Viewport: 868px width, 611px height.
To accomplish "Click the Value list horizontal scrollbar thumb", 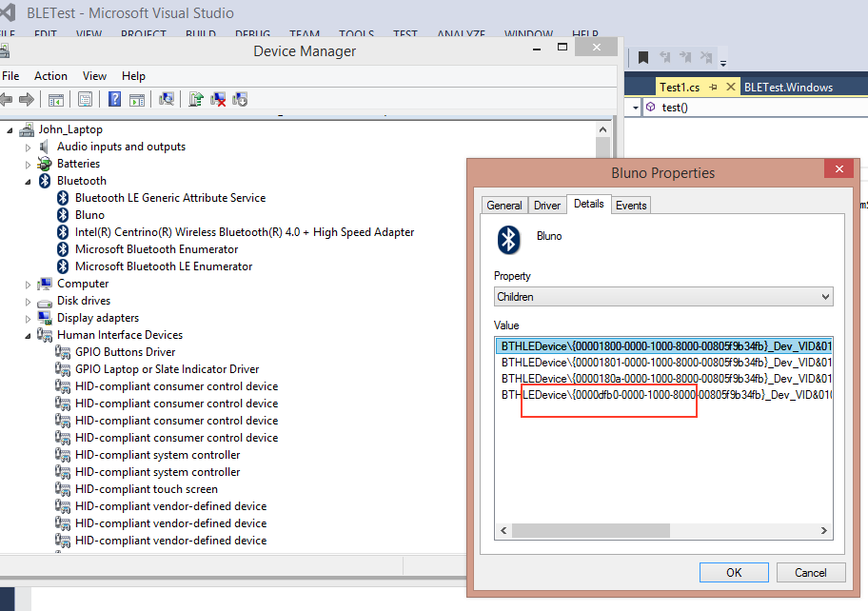I will (591, 530).
